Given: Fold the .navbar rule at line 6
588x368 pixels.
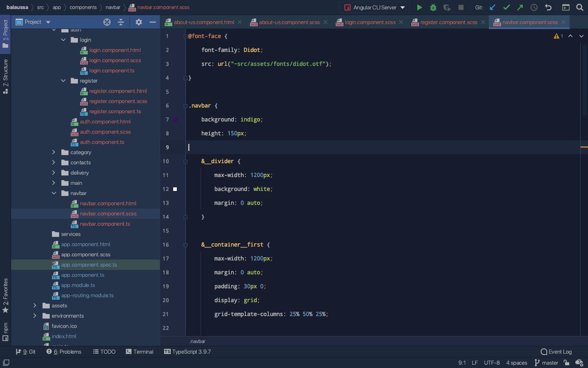Looking at the screenshot, I should pos(186,106).
